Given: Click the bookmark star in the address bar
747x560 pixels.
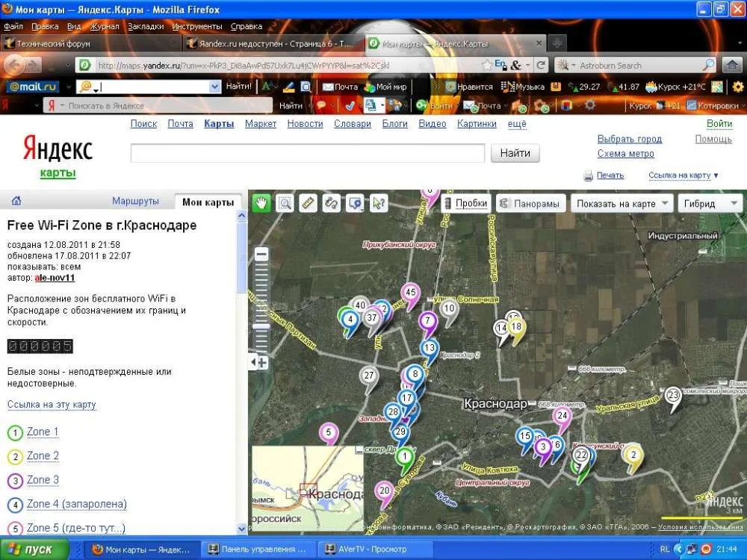Looking at the screenshot, I should tap(487, 65).
